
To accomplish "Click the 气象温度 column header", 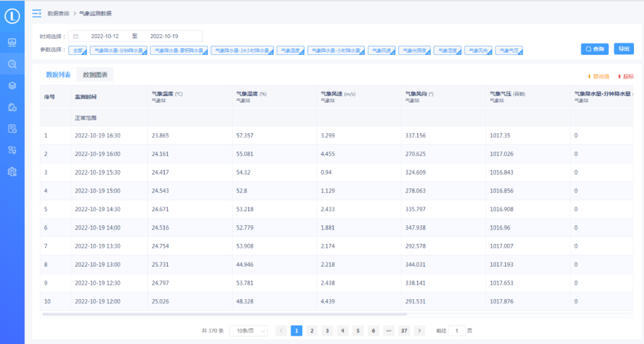I will (190, 97).
